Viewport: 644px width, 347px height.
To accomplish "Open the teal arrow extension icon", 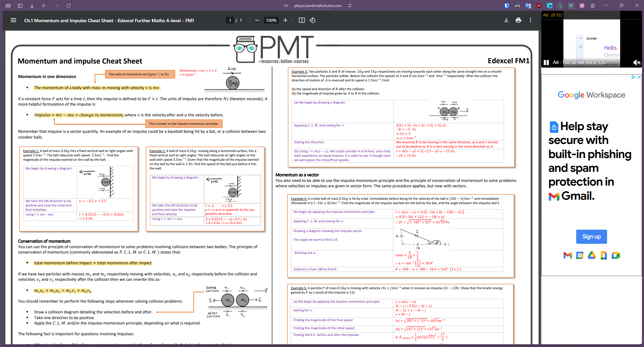I will pyautogui.click(x=550, y=6).
